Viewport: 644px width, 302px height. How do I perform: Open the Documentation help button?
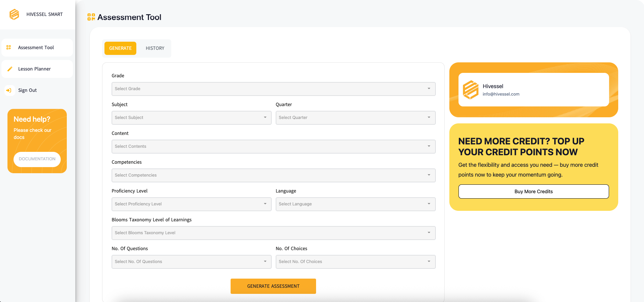pyautogui.click(x=37, y=159)
